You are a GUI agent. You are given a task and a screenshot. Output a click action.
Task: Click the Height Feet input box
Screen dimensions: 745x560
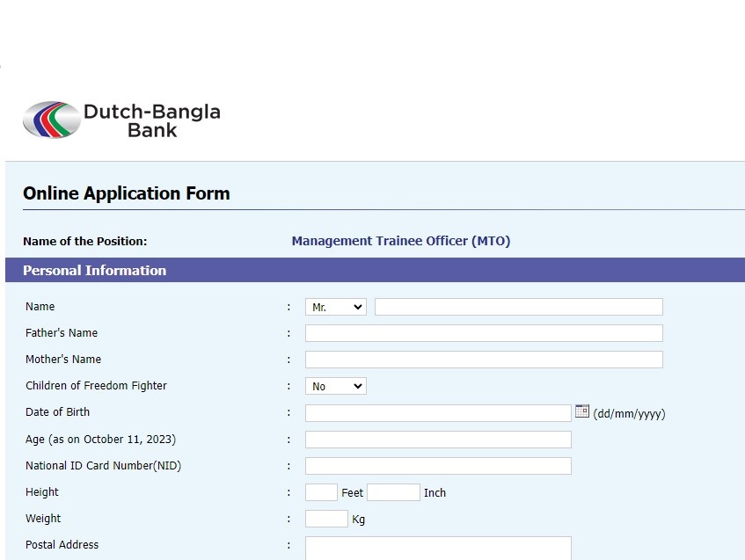[x=320, y=491]
